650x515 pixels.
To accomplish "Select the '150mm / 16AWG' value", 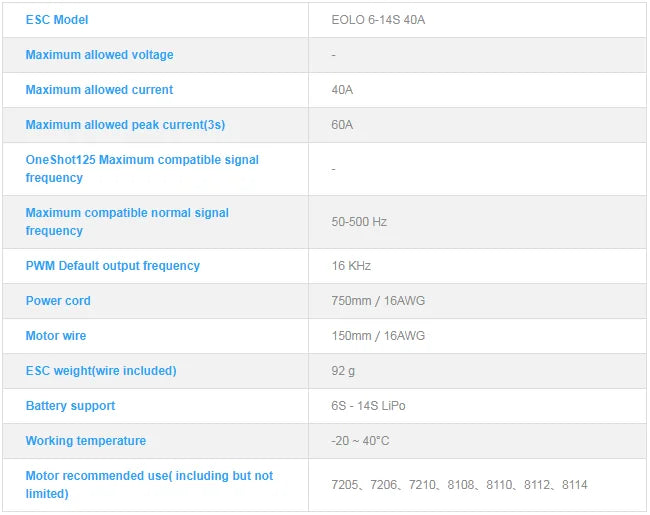I will [378, 336].
